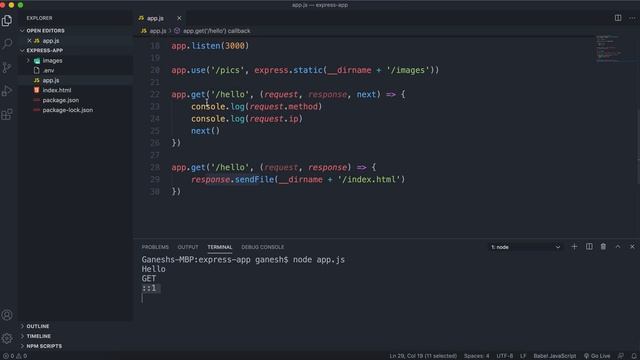Split the terminal panel
This screenshot has height=360, width=640.
(589, 247)
